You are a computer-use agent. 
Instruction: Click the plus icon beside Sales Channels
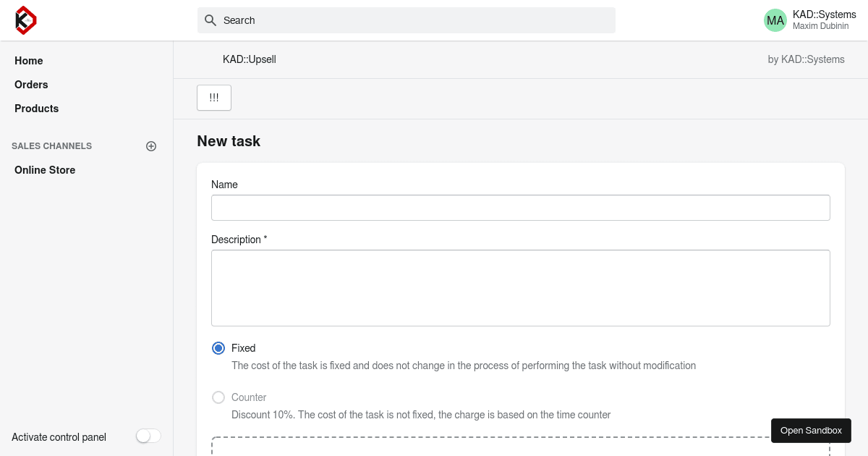point(151,146)
